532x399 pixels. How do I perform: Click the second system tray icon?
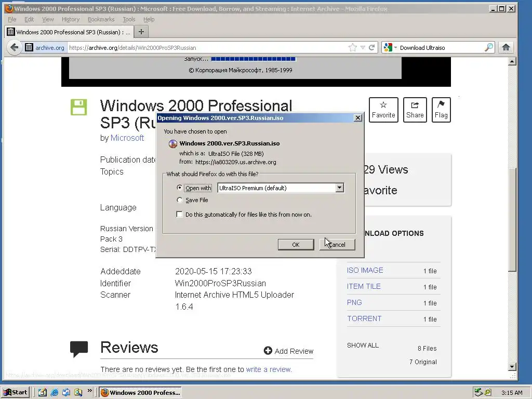[x=488, y=393]
